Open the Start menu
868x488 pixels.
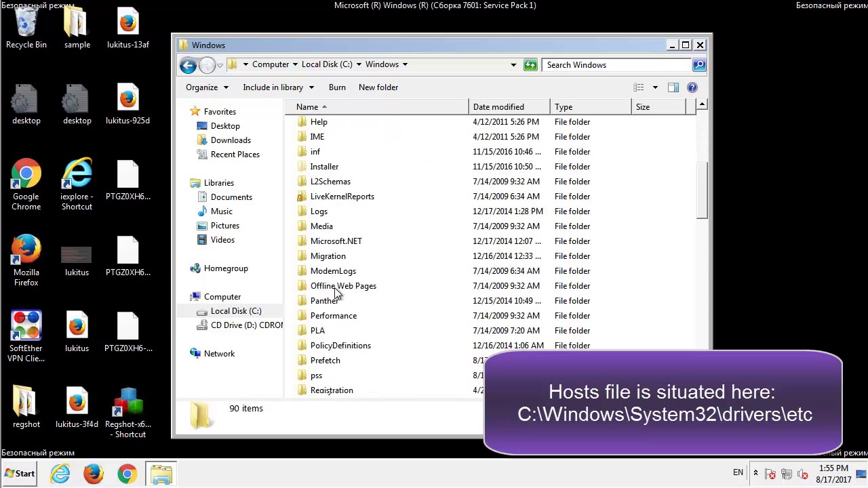coord(20,474)
